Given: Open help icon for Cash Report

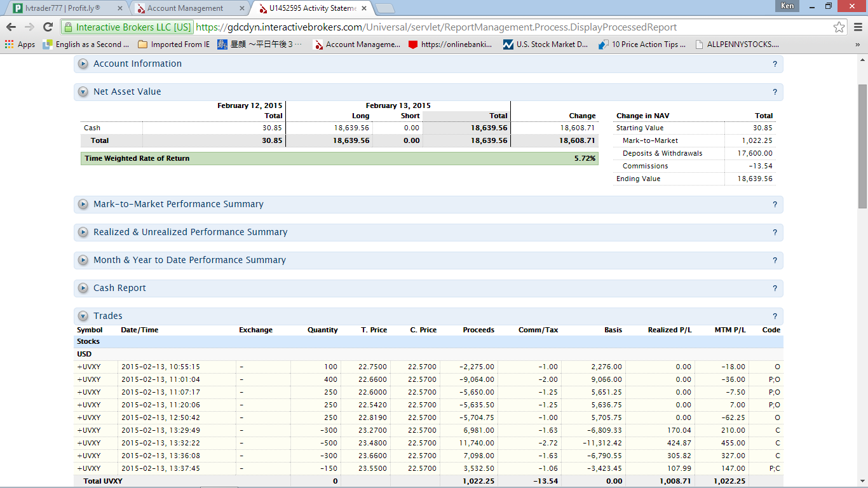Looking at the screenshot, I should pos(775,288).
